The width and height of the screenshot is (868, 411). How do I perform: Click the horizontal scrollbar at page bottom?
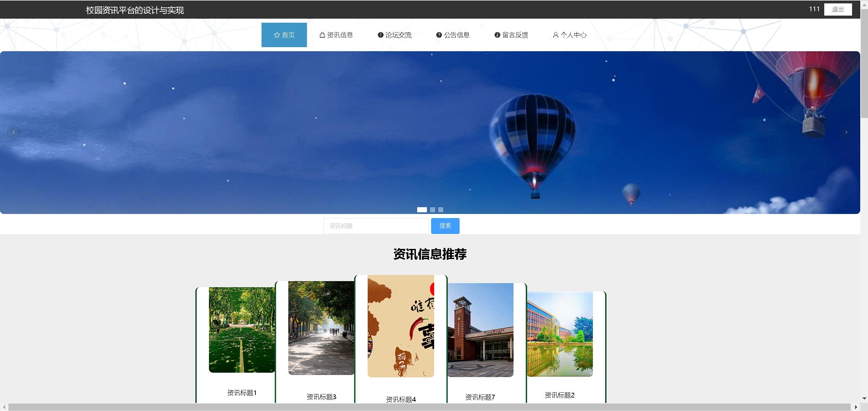(429, 407)
